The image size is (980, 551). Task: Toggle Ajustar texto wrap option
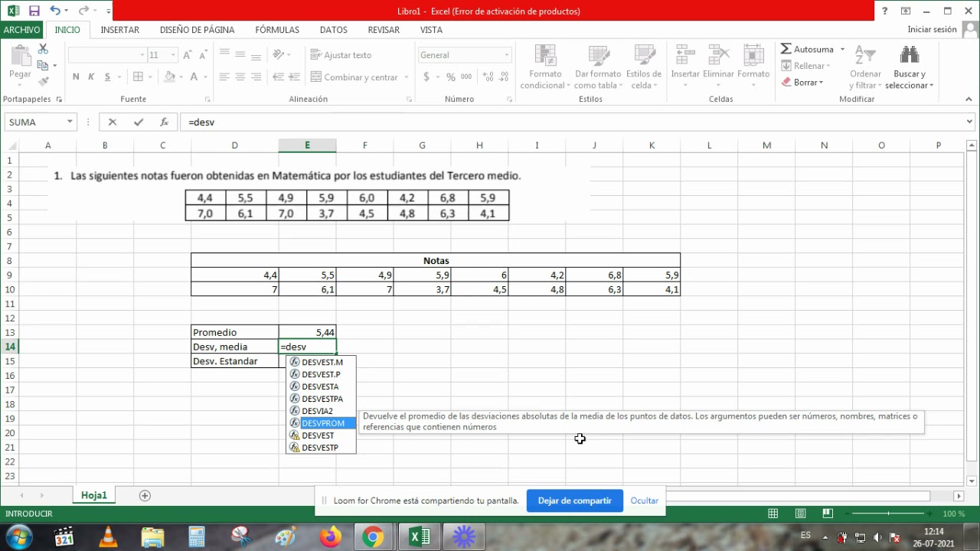(x=341, y=55)
